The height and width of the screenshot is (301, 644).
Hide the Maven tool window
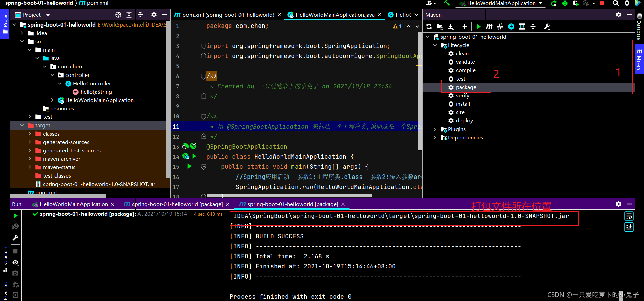pos(629,15)
